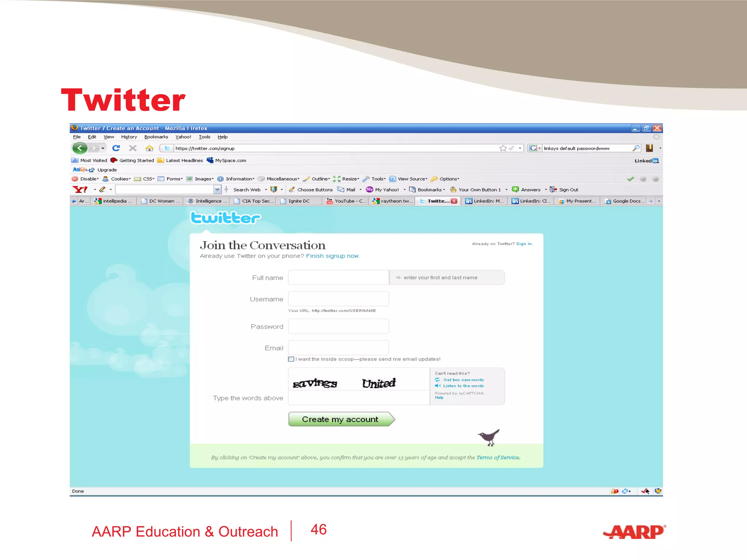Click Listen to the words link

463,386
